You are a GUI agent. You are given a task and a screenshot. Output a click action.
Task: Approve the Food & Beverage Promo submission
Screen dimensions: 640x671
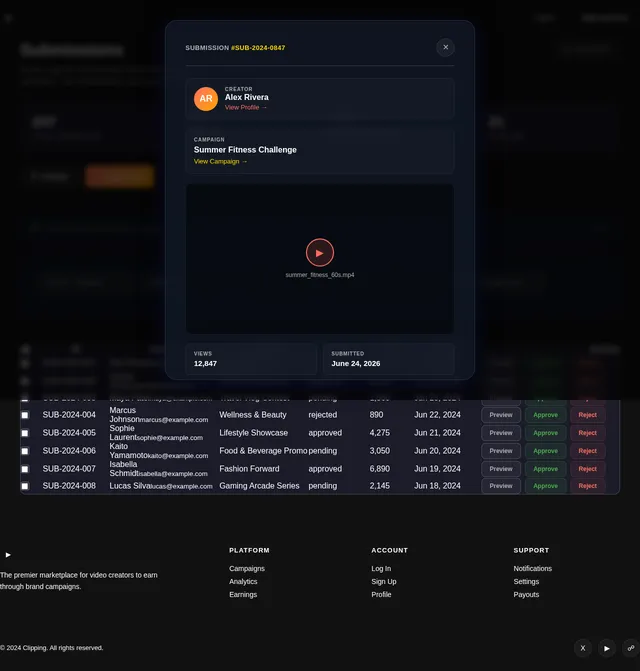point(545,451)
